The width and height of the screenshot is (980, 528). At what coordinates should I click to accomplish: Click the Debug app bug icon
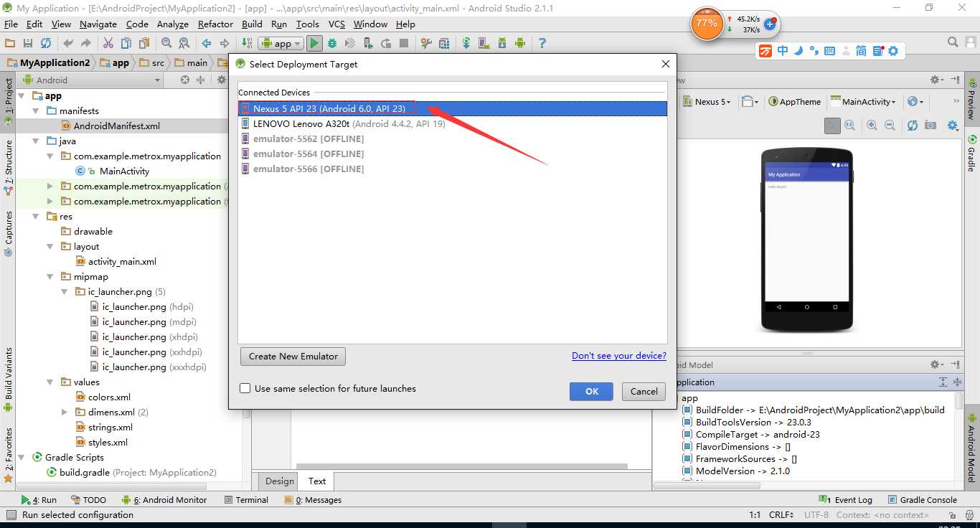[332, 43]
